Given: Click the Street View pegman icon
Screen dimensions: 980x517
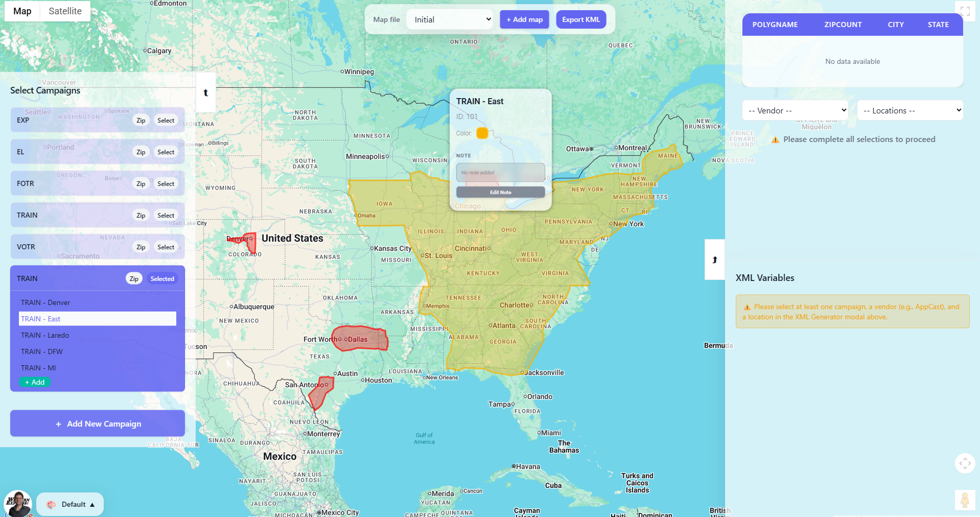Looking at the screenshot, I should (964, 500).
